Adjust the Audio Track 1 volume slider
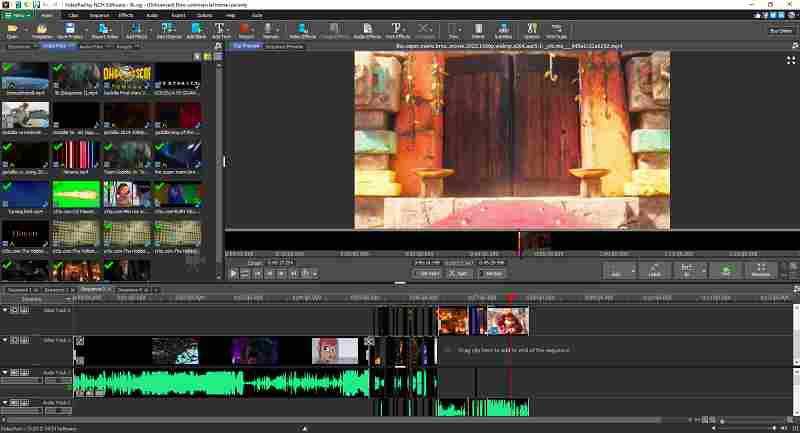Screen dimensions: 800x433 (x=22, y=381)
